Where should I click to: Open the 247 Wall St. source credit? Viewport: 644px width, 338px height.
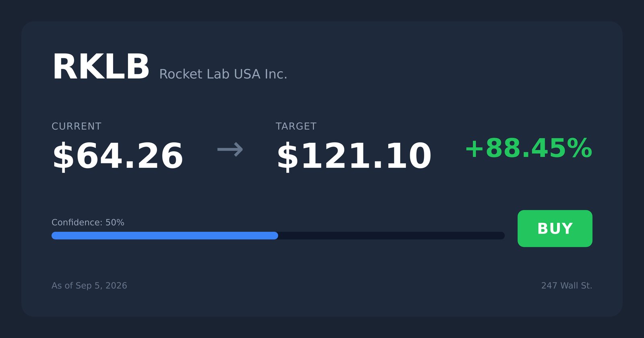(567, 286)
